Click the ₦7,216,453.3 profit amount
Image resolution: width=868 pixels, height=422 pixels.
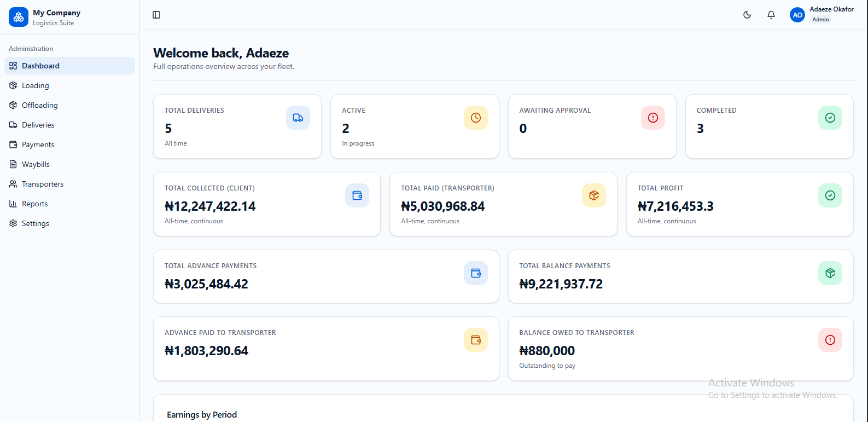pyautogui.click(x=675, y=206)
